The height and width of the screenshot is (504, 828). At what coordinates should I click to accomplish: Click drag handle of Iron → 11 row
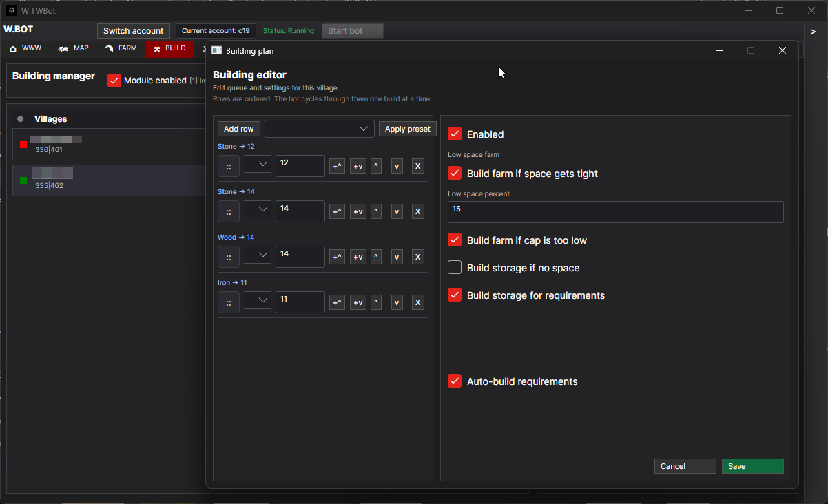pyautogui.click(x=229, y=302)
